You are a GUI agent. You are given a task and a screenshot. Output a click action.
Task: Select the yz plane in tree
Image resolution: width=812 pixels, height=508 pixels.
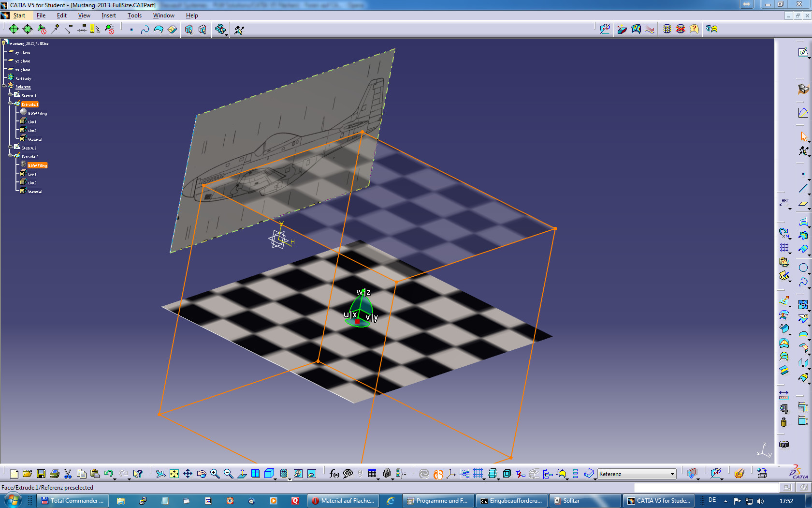pos(23,61)
